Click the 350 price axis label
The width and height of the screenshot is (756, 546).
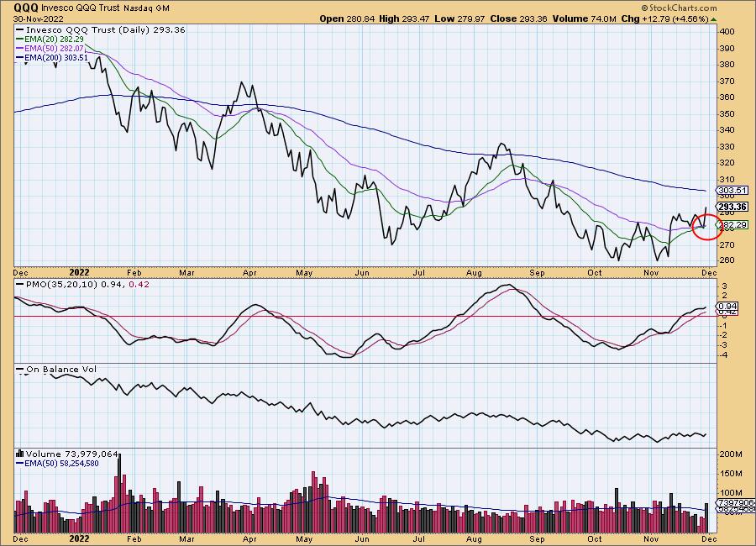[x=727, y=114]
